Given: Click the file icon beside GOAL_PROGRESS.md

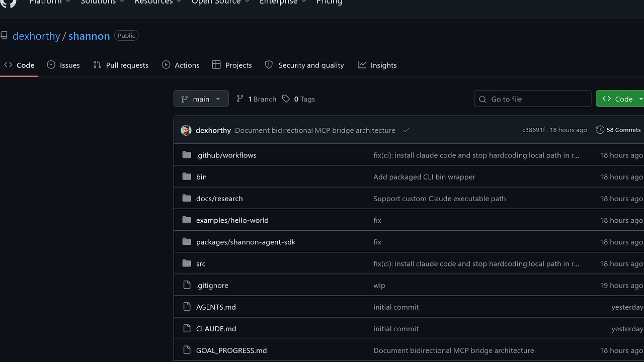Looking at the screenshot, I should coord(187,350).
